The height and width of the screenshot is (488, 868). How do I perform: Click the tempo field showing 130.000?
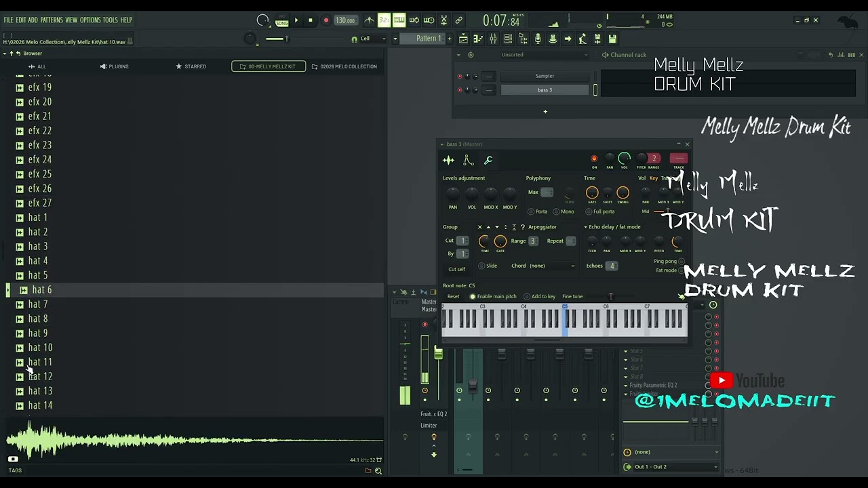pos(345,20)
